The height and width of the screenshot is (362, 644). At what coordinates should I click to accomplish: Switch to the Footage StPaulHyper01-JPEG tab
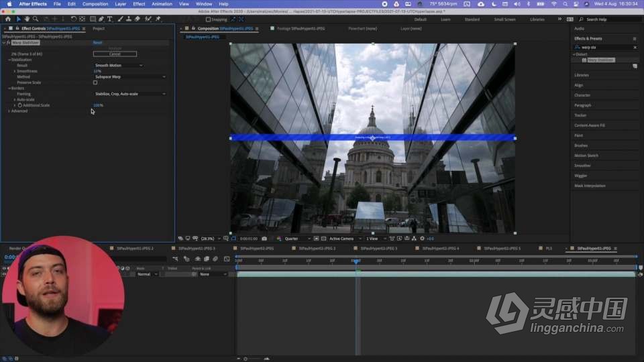(301, 29)
